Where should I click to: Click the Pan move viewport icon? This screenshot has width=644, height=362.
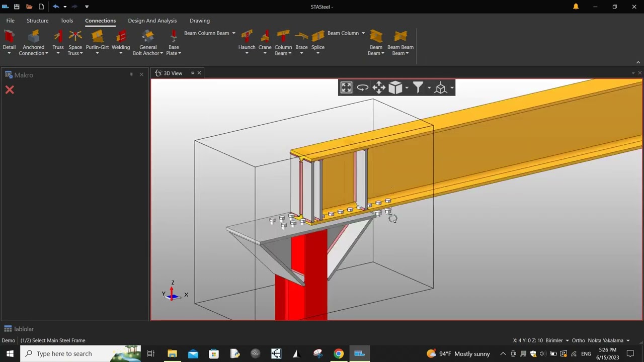click(379, 87)
